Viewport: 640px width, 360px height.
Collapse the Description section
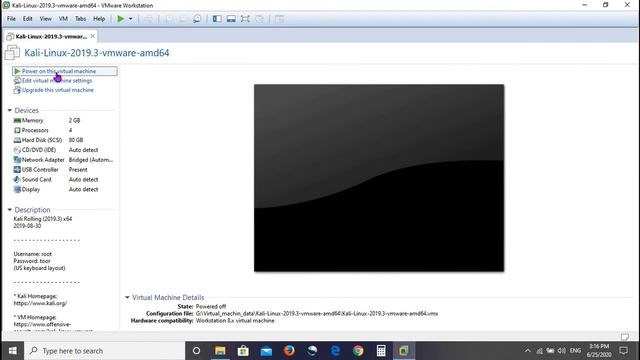10,210
